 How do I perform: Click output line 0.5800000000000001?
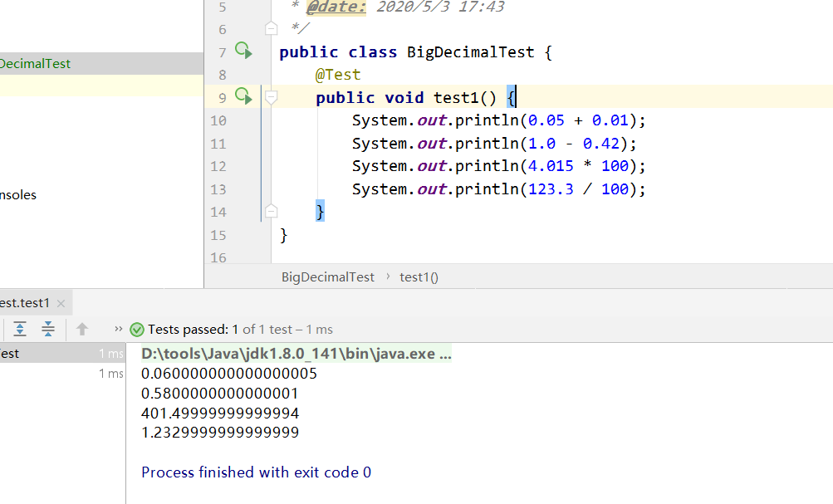click(x=220, y=394)
